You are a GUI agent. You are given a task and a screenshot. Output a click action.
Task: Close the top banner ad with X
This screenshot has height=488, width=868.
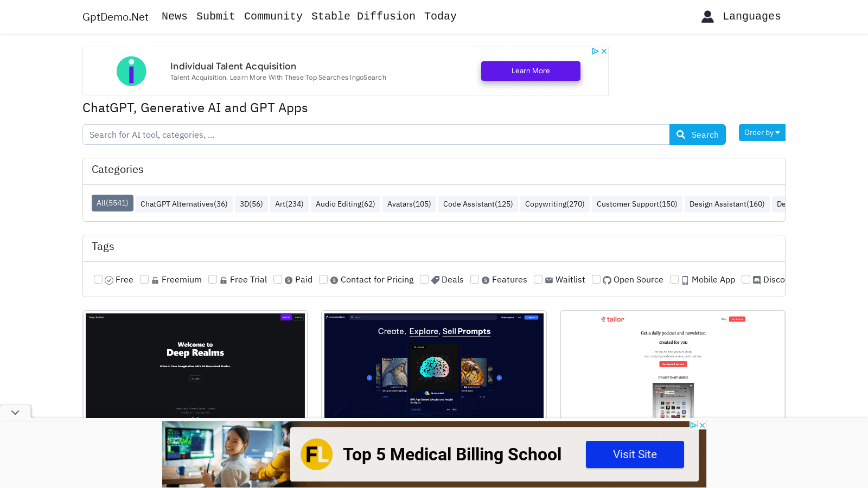pyautogui.click(x=604, y=51)
